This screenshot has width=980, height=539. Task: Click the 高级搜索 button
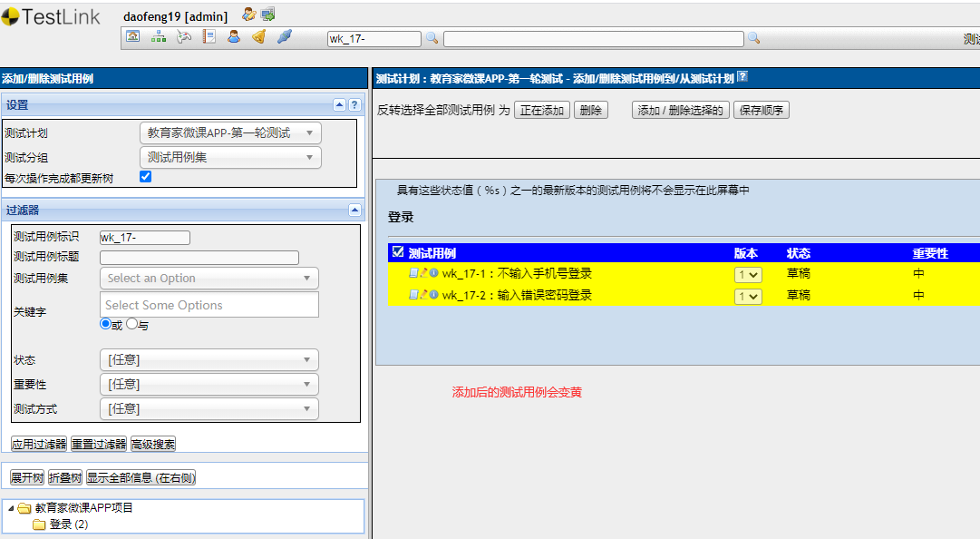(x=153, y=444)
